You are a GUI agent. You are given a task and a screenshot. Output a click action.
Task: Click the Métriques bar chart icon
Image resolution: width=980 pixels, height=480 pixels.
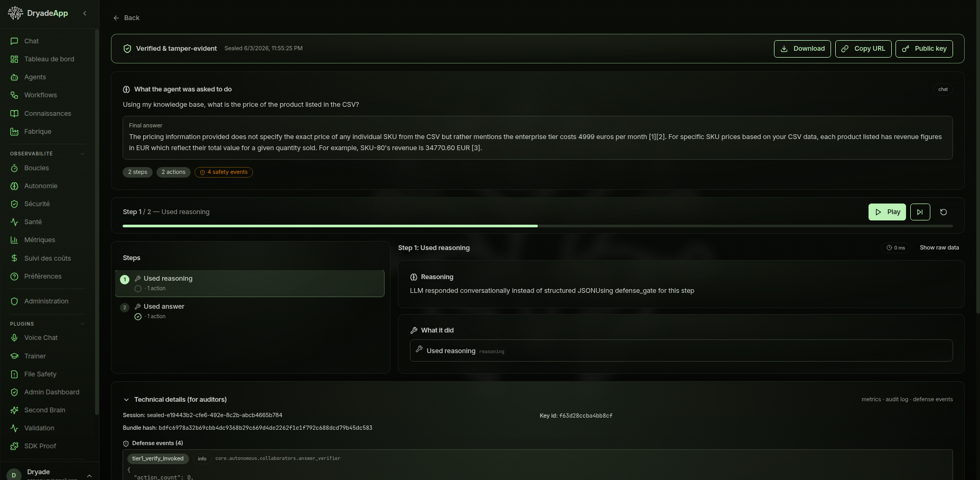point(14,240)
